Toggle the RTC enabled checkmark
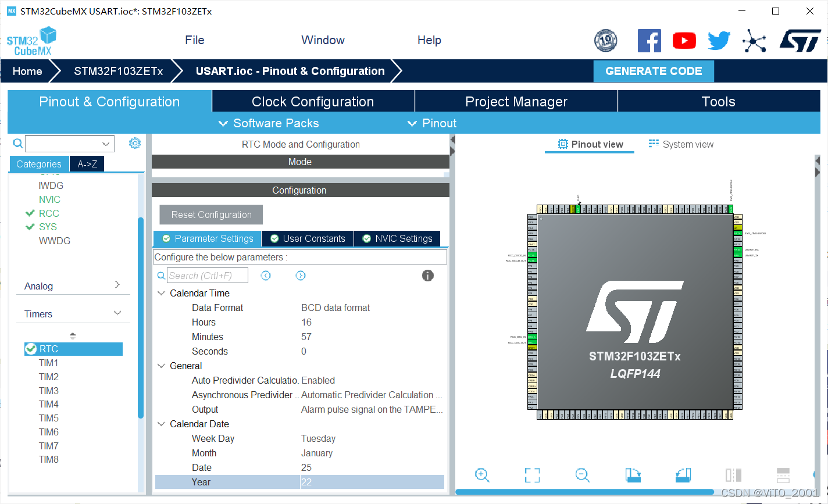 click(x=31, y=349)
